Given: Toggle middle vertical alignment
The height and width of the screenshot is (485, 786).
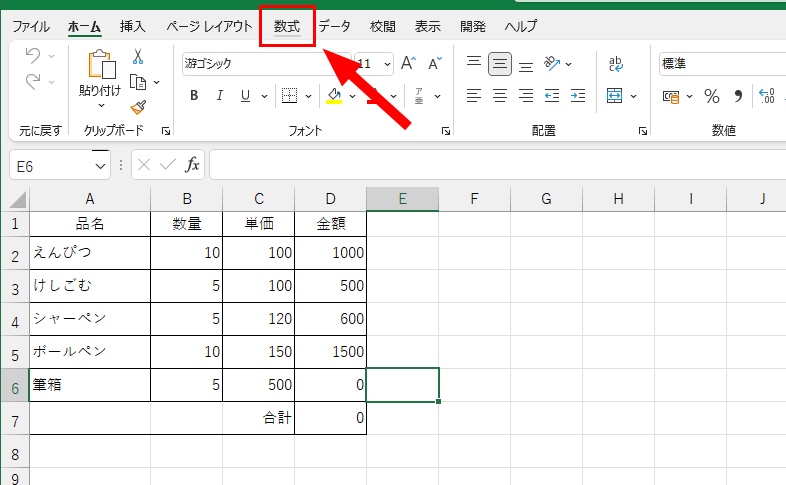Looking at the screenshot, I should click(x=500, y=64).
